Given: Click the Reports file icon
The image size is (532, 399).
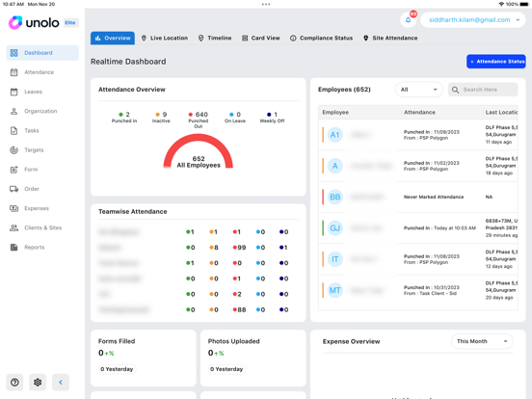Looking at the screenshot, I should point(13,248).
